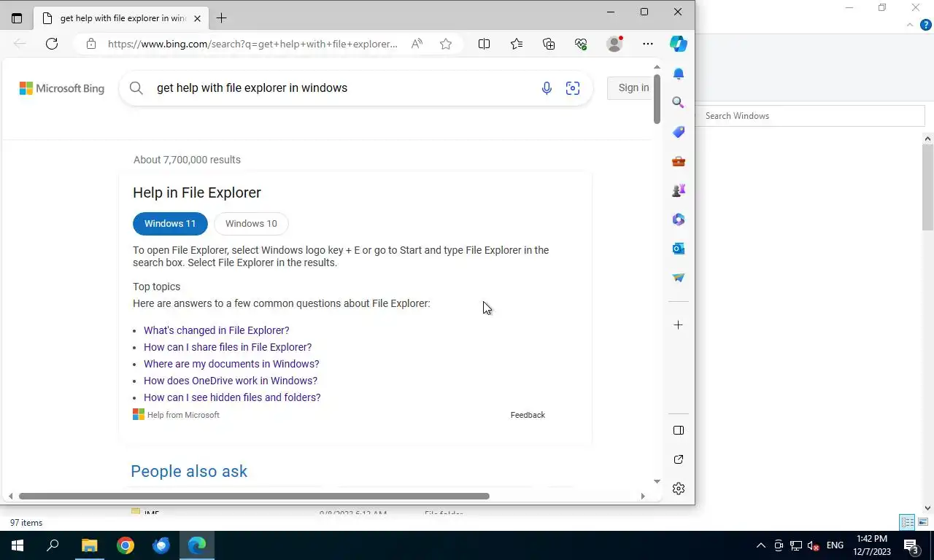Open a new browser tab
This screenshot has height=560, width=934.
(x=221, y=18)
